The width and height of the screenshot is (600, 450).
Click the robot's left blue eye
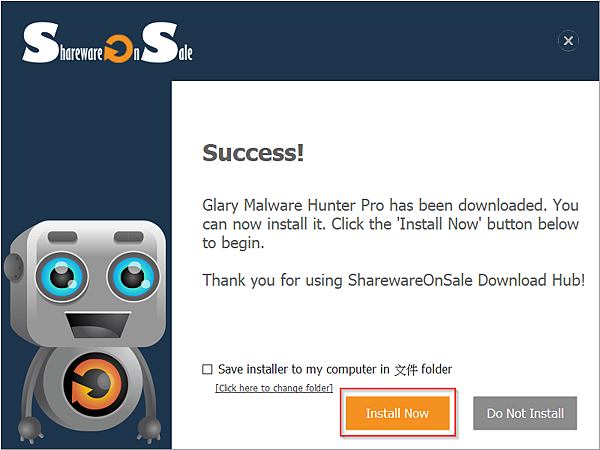pyautogui.click(x=62, y=276)
